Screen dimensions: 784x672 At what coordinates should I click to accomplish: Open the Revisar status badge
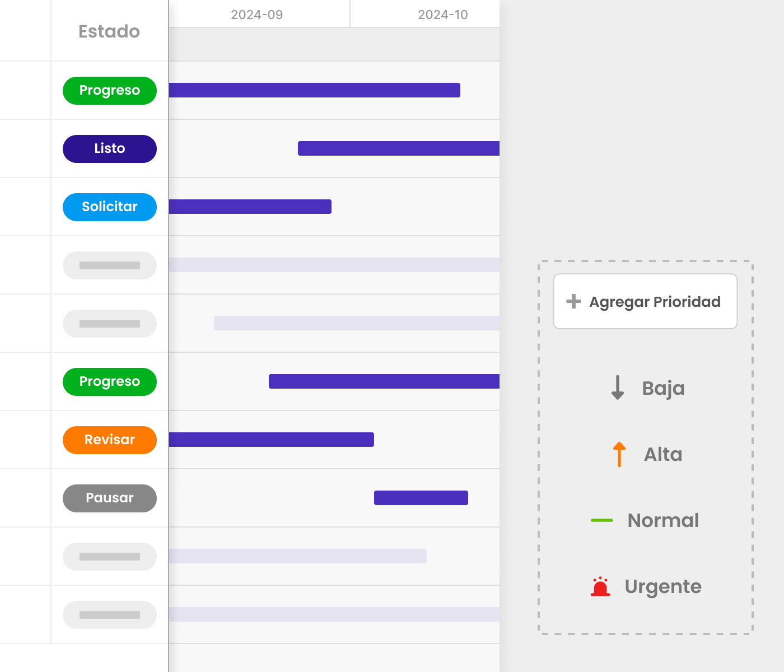click(x=110, y=440)
